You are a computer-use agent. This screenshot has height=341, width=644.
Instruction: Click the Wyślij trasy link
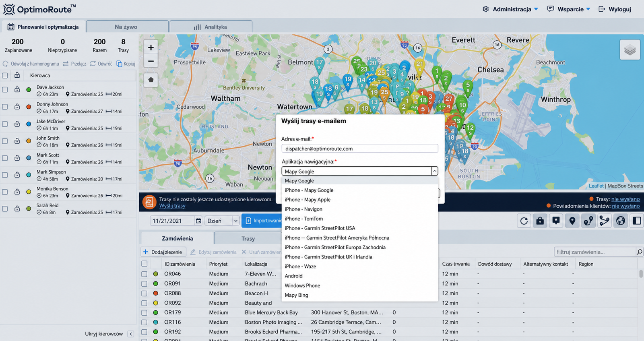tap(172, 206)
